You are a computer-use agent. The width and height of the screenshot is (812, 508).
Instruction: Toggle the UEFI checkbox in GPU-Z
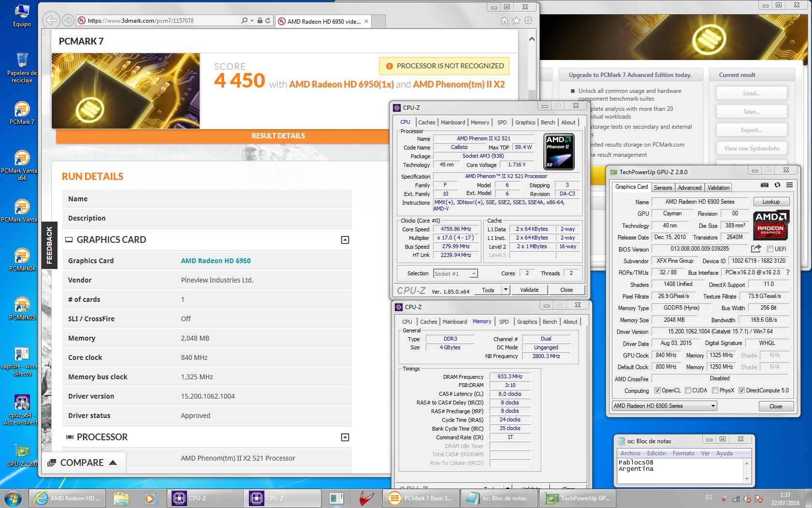(x=770, y=249)
